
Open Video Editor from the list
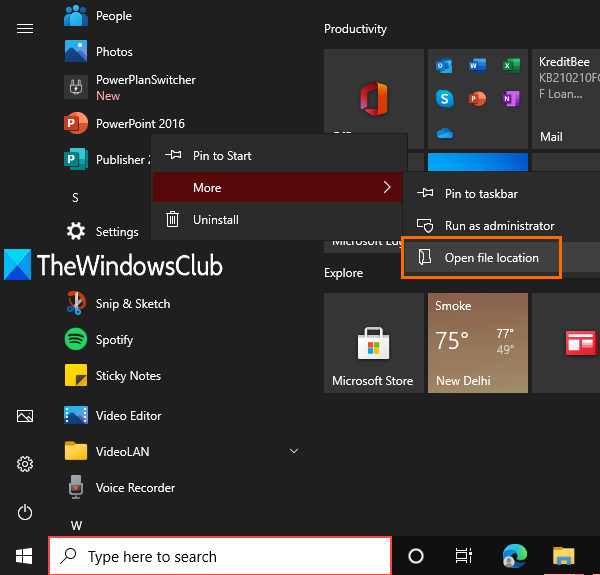click(128, 416)
